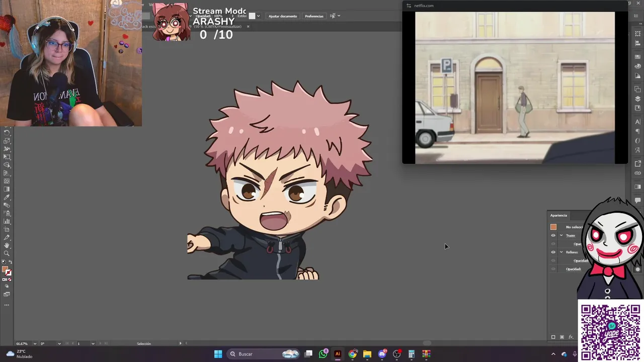The height and width of the screenshot is (362, 644).
Task: Toggle eye of Opacidad under Trazo
Action: coord(553,244)
